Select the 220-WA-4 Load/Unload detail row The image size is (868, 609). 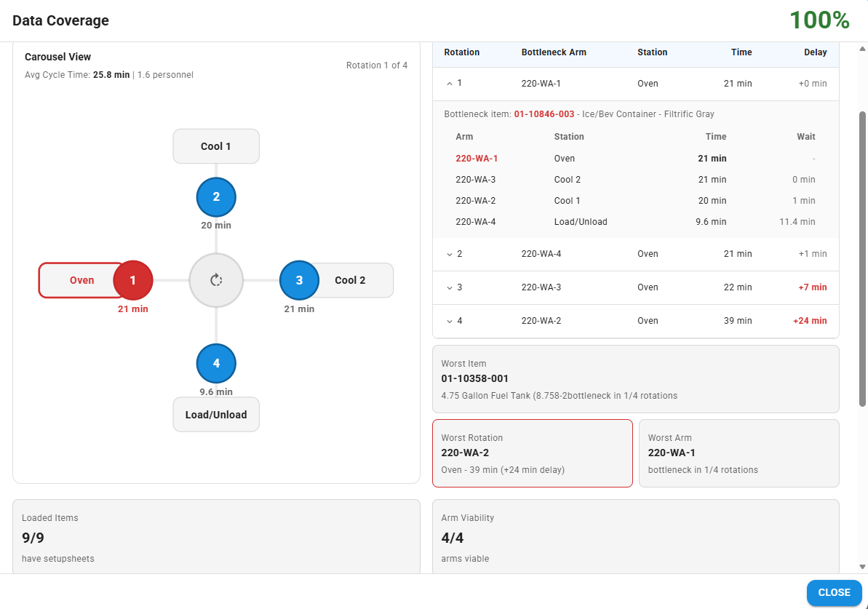[635, 221]
